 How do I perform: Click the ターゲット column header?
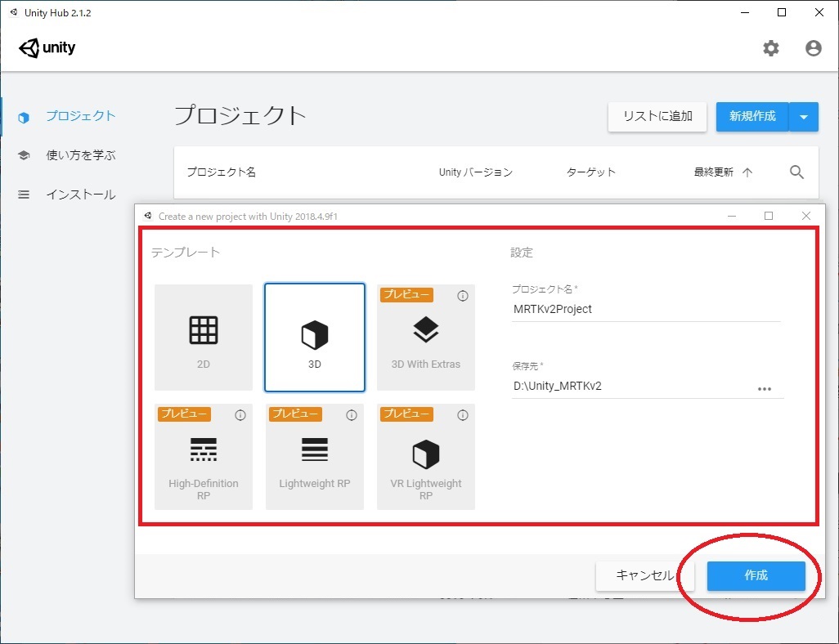pos(590,172)
